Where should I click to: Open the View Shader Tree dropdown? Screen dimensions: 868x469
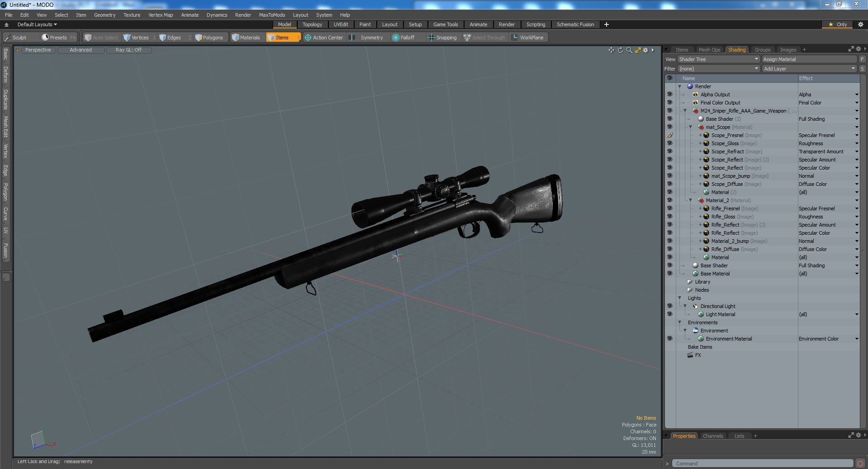718,59
